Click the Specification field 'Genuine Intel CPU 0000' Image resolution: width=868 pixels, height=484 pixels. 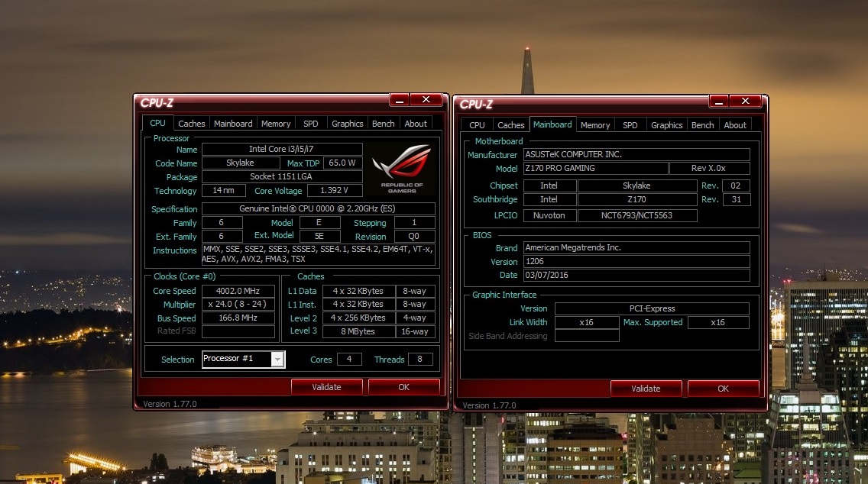319,209
